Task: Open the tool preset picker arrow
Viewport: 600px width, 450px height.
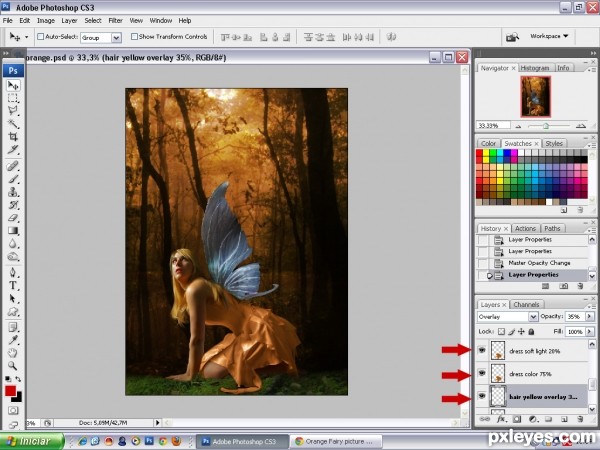Action: pyautogui.click(x=26, y=37)
